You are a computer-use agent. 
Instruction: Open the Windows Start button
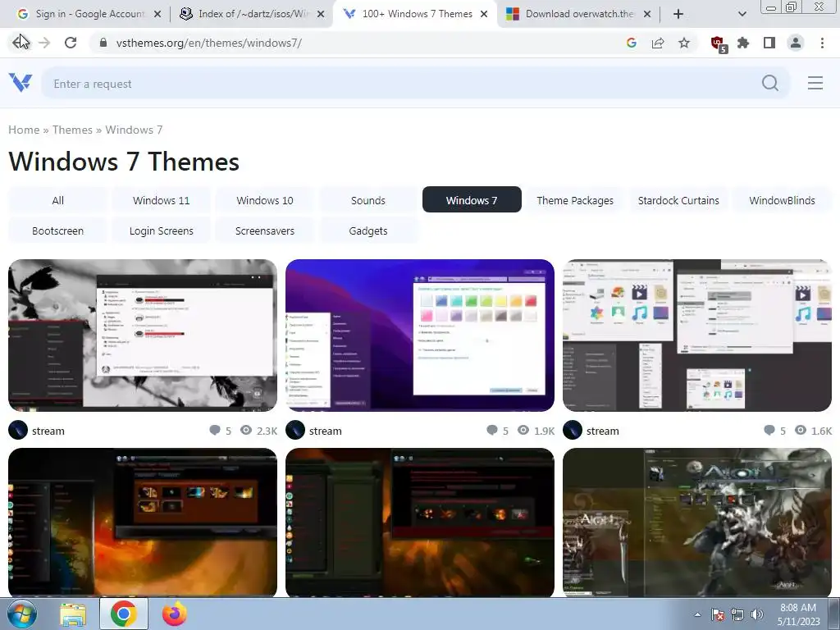[x=21, y=614]
